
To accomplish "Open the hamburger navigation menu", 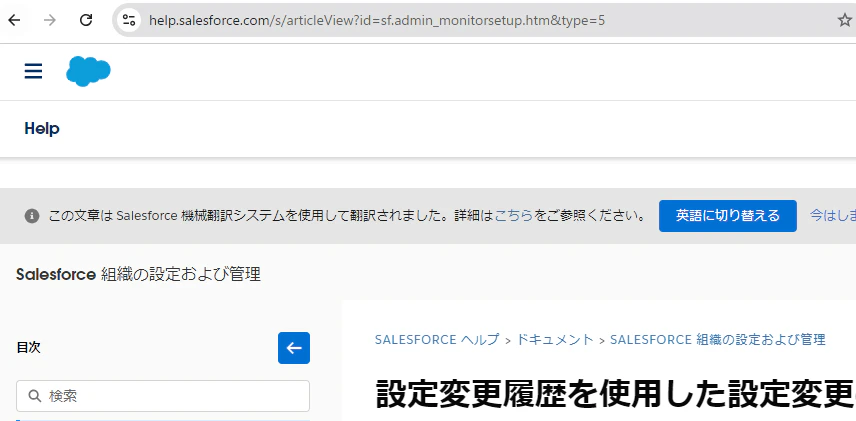I will 33,72.
